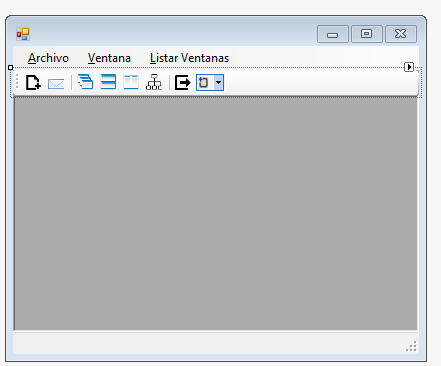The width and height of the screenshot is (441, 366).
Task: Maximize the form window
Action: coord(367,34)
